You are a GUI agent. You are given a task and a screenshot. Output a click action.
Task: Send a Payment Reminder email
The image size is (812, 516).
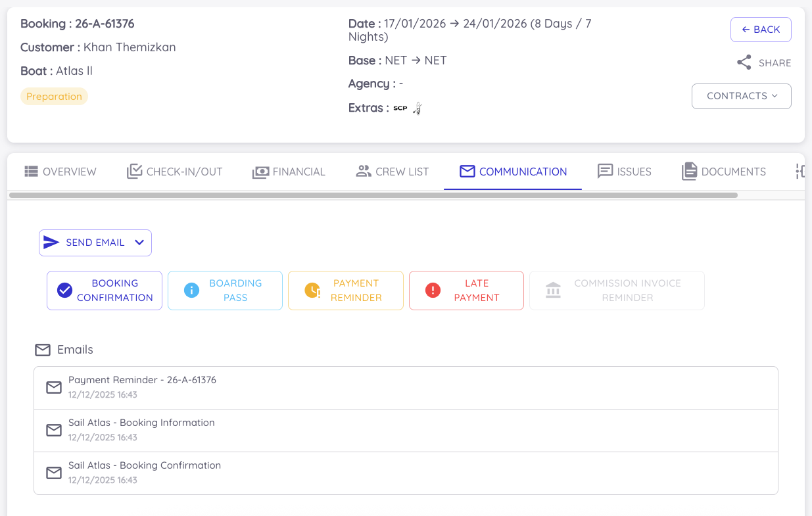click(x=346, y=290)
